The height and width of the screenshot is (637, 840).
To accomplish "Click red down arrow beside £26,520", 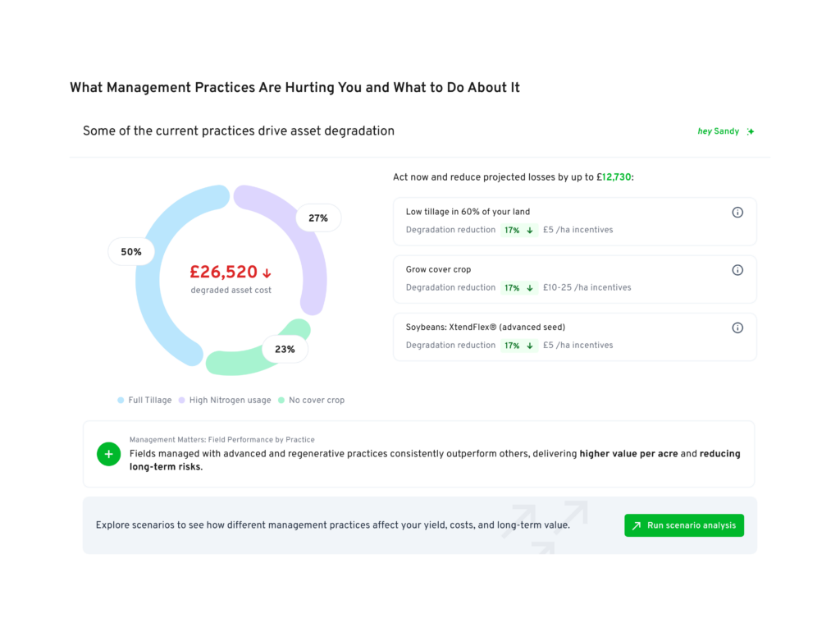I will point(267,273).
